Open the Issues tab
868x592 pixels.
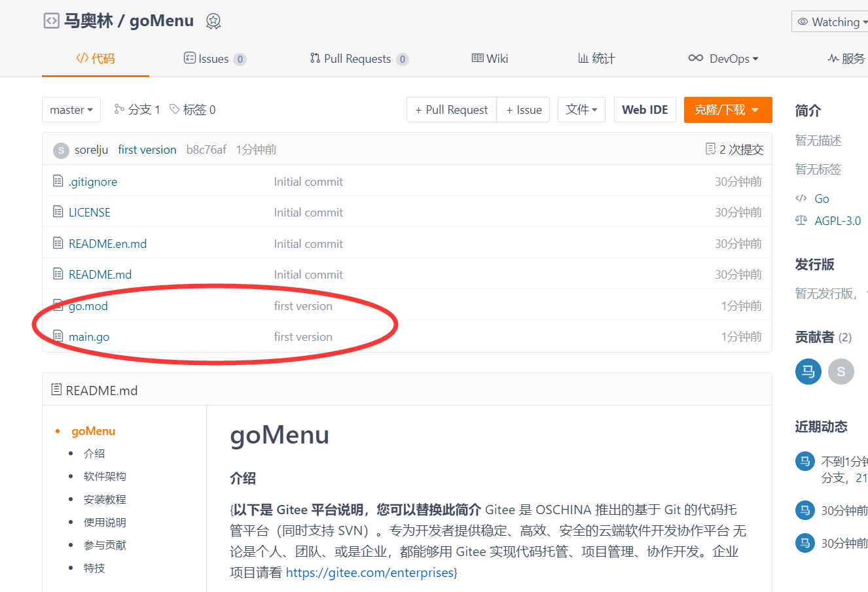215,59
